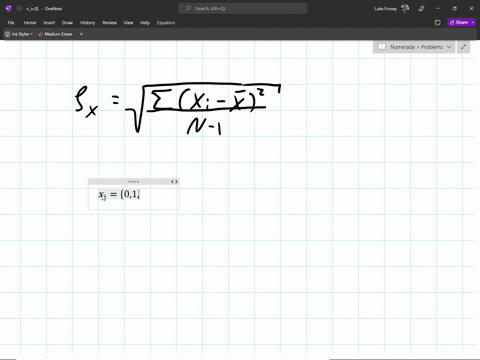Click the notebook navigation pane icon
Viewport: 480px width, 360px height.
pos(382,47)
